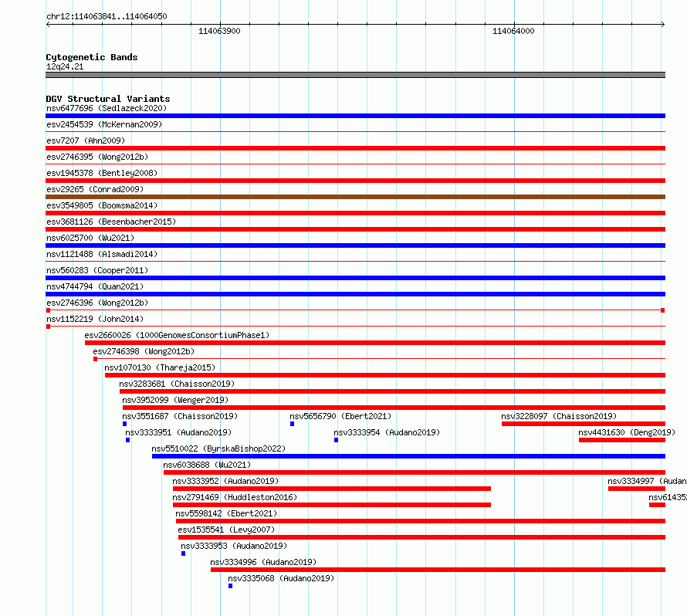Click the esv2746396 (Wong2012b) label
The image size is (687, 616).
(97, 303)
